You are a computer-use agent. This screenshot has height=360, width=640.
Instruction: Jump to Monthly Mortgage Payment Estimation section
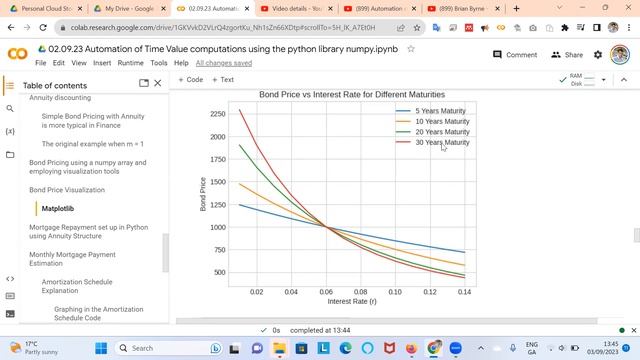coord(72,259)
